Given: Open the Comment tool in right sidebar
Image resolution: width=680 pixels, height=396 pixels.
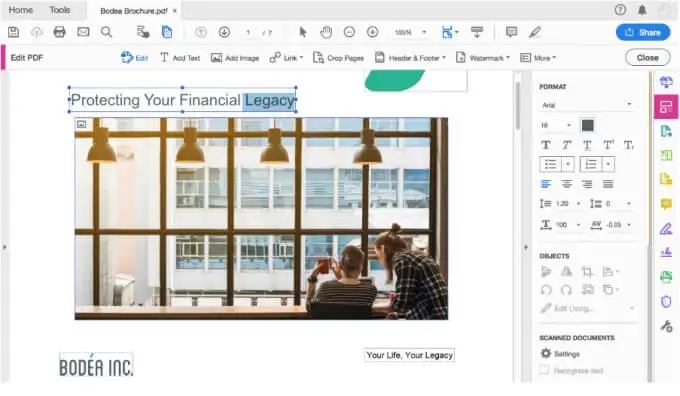Looking at the screenshot, I should point(666,203).
